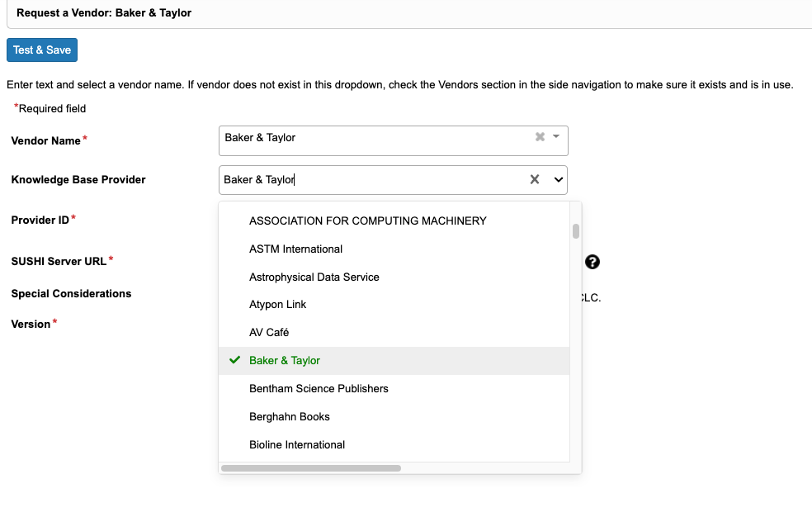Collapse the Knowledge Base Provider dropdown chevron
Image resolution: width=812 pixels, height=517 pixels.
pyautogui.click(x=558, y=180)
